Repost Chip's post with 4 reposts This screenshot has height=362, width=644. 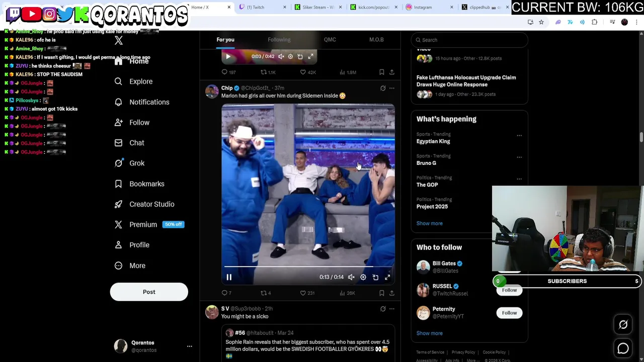point(266,293)
